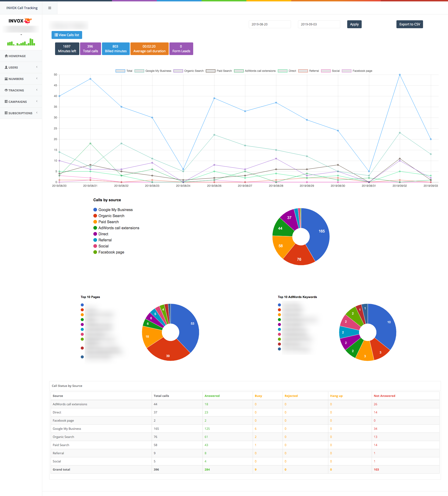The image size is (448, 496).
Task: Click the hamburger menu icon
Action: click(50, 8)
